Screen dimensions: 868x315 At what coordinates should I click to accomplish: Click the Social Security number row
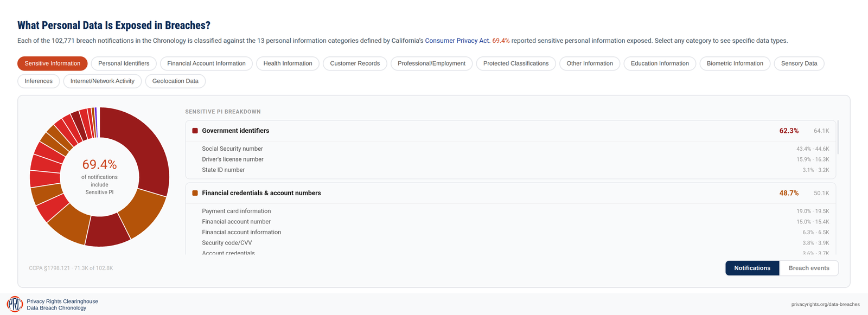tap(515, 149)
